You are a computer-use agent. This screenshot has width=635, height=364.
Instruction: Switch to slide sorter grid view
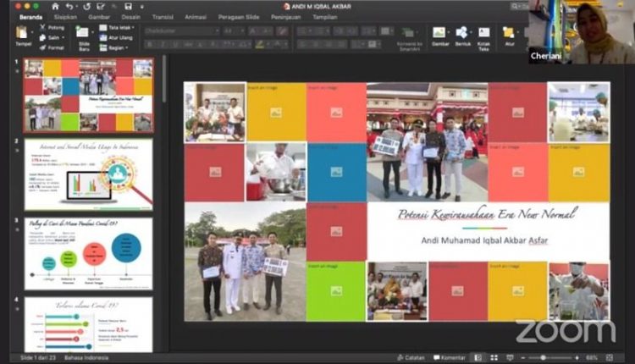494,357
